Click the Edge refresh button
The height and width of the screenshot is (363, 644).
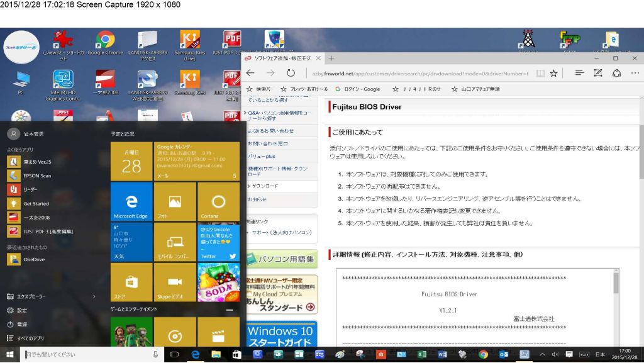pos(291,73)
